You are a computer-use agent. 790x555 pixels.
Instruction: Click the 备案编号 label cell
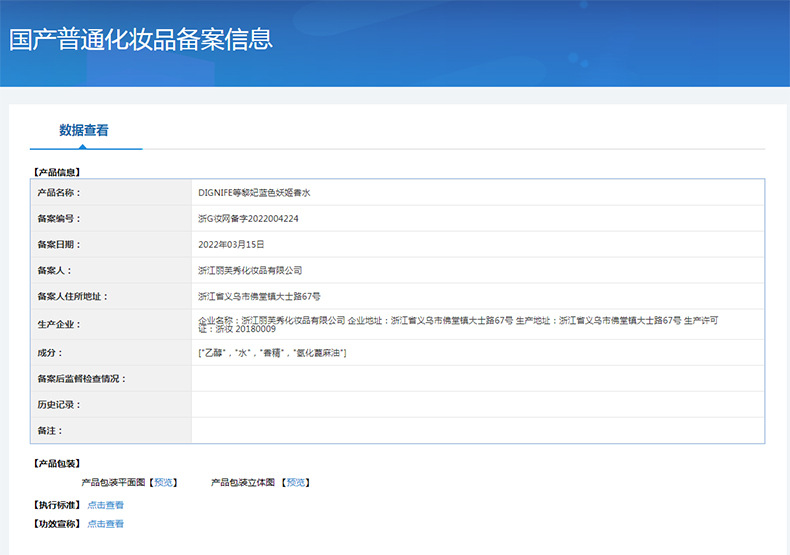111,219
